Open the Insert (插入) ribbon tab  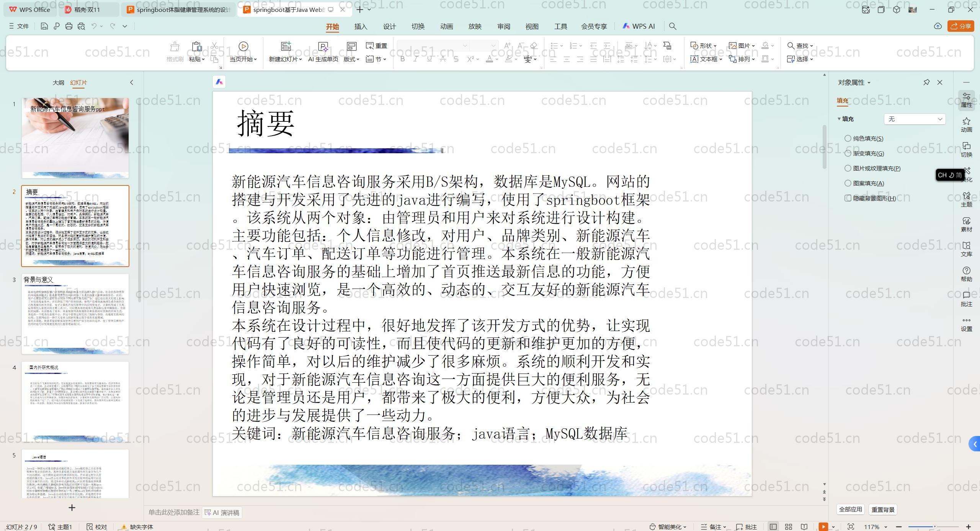coord(361,26)
